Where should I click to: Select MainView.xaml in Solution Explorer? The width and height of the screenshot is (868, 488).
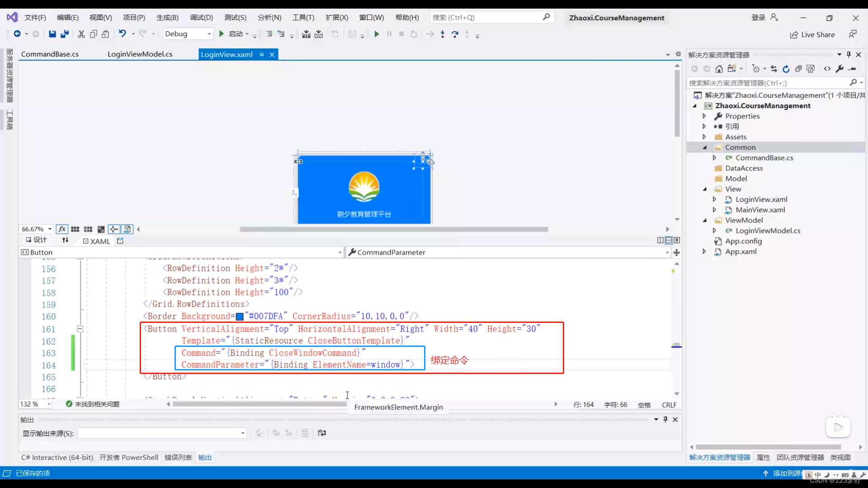click(x=760, y=210)
